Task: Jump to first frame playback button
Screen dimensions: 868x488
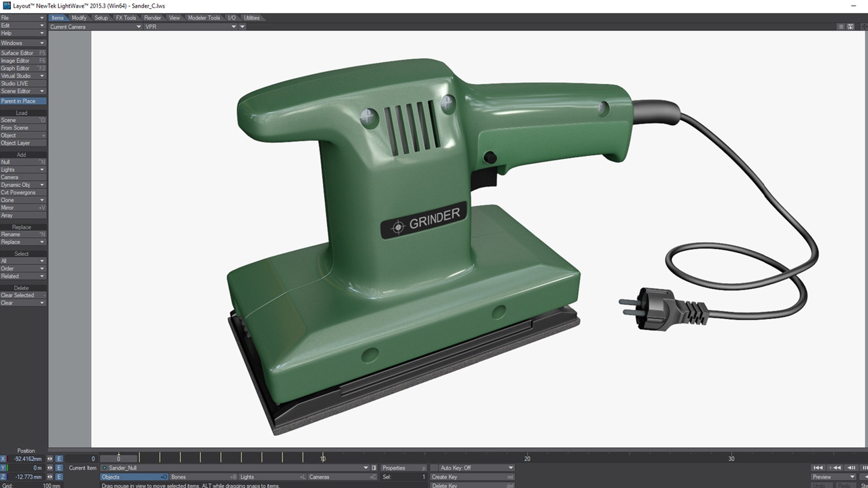Action: [x=817, y=468]
